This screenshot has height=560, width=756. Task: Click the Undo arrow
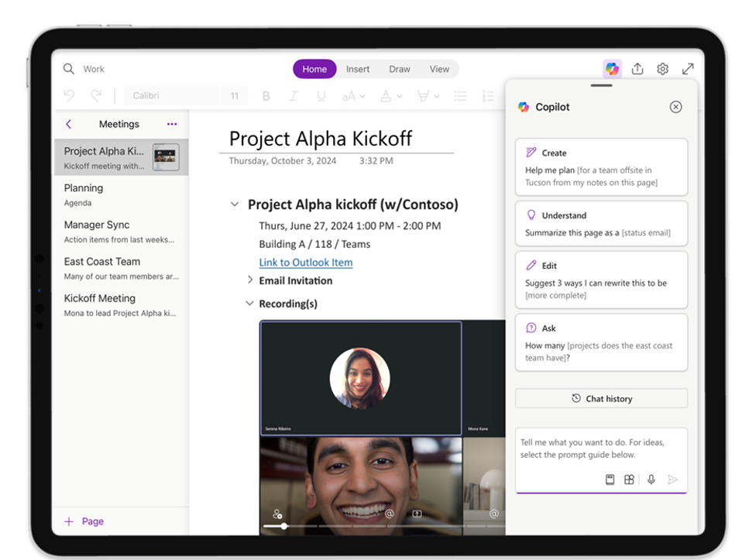click(70, 95)
